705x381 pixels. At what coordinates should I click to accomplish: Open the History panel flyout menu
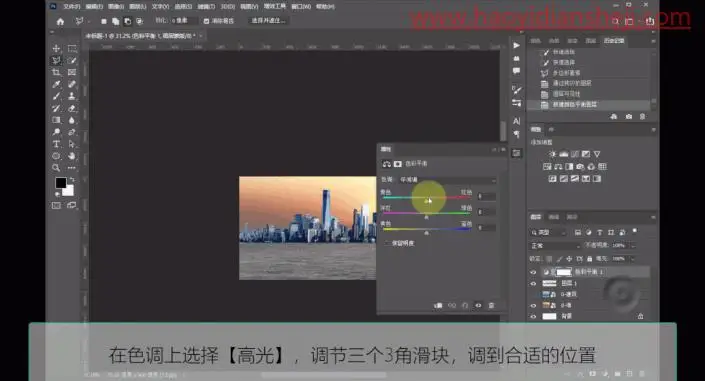coord(653,41)
